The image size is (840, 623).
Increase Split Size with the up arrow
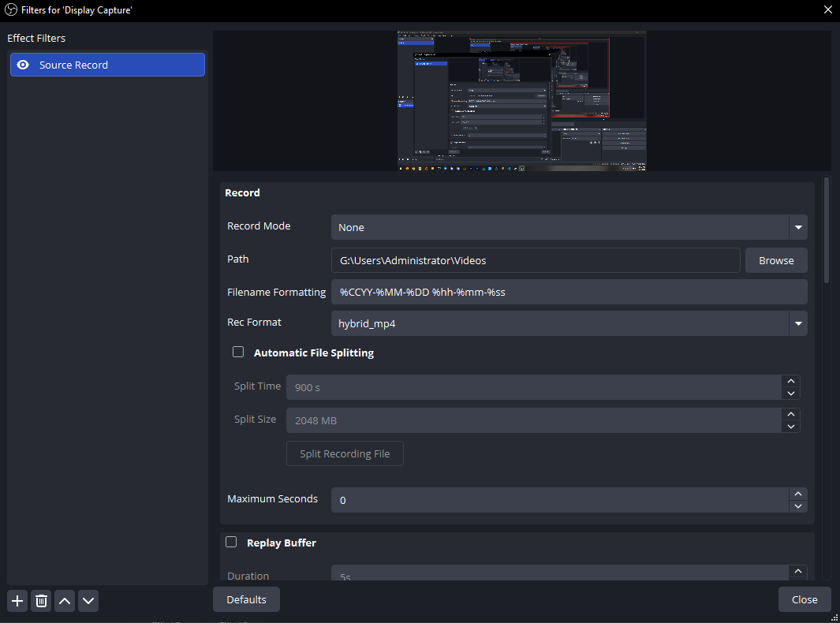(x=791, y=414)
